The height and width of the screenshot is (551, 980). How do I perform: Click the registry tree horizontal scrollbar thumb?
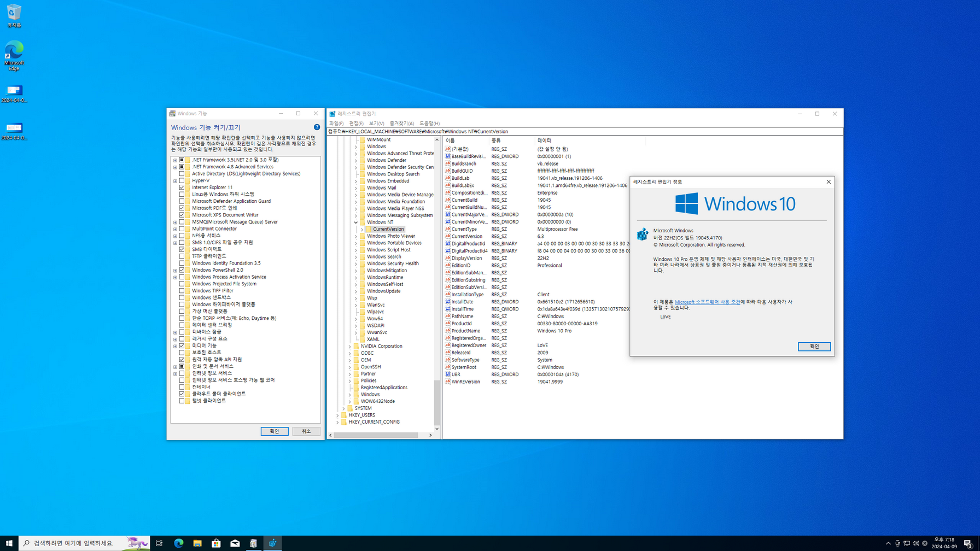376,435
